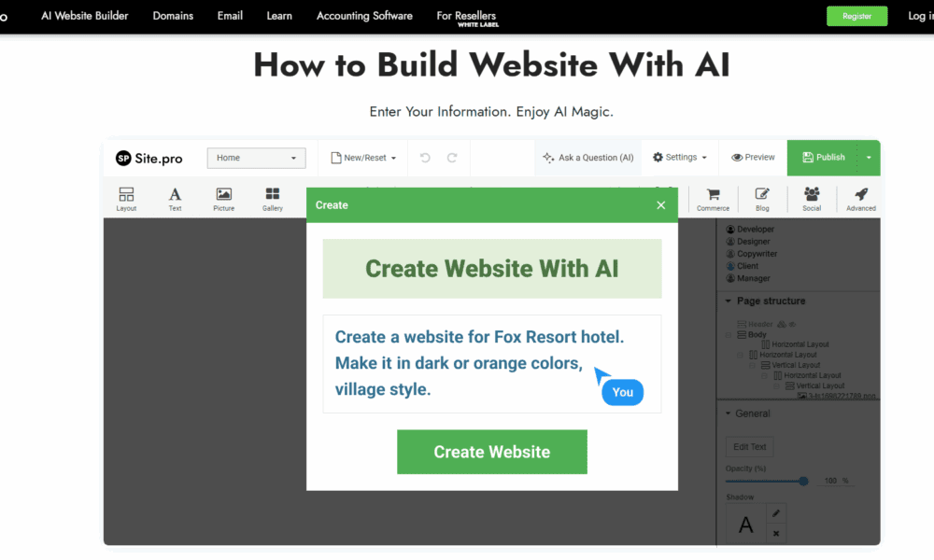Select the Blog tool icon
This screenshot has height=560, width=934.
point(762,195)
